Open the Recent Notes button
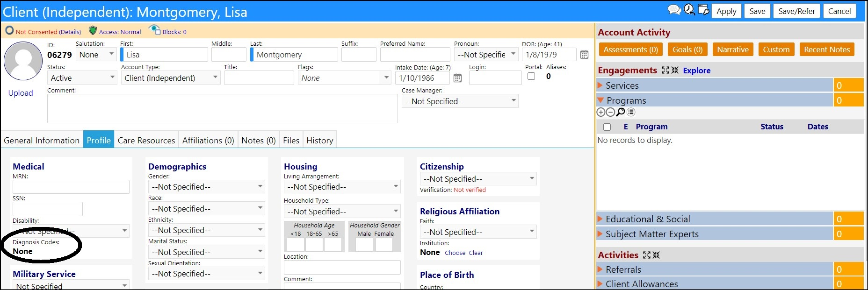Image resolution: width=868 pixels, height=290 pixels. pos(827,50)
